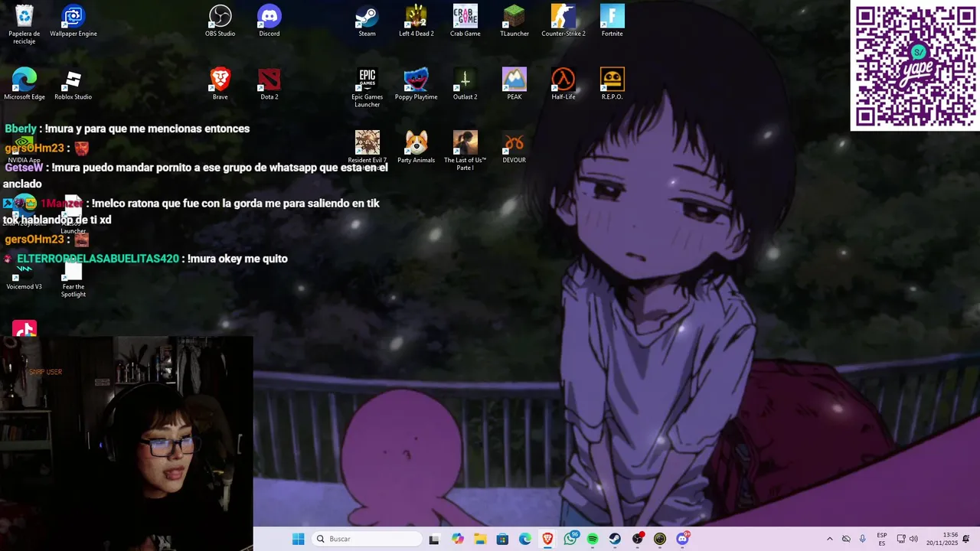Switch to Discord on the taskbar
This screenshot has height=551, width=980.
point(683,539)
